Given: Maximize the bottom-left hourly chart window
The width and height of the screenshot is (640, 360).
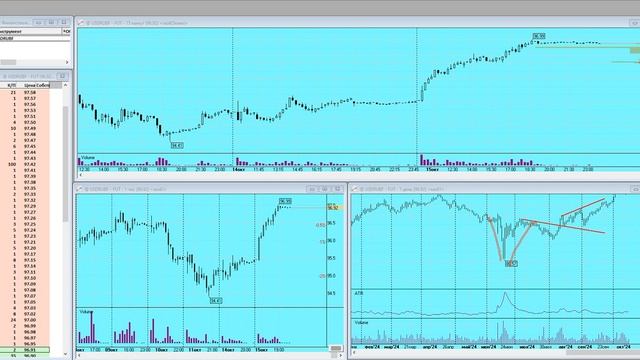Looking at the screenshot, I should point(325,189).
